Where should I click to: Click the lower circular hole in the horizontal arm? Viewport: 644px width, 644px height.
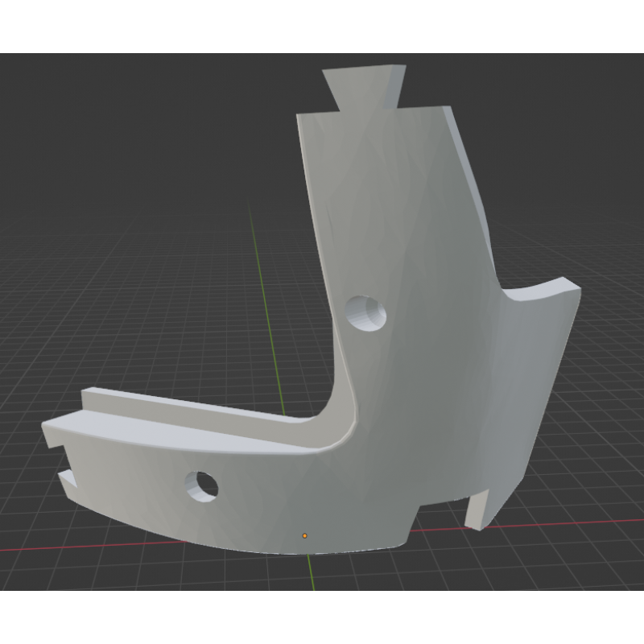pyautogui.click(x=201, y=485)
